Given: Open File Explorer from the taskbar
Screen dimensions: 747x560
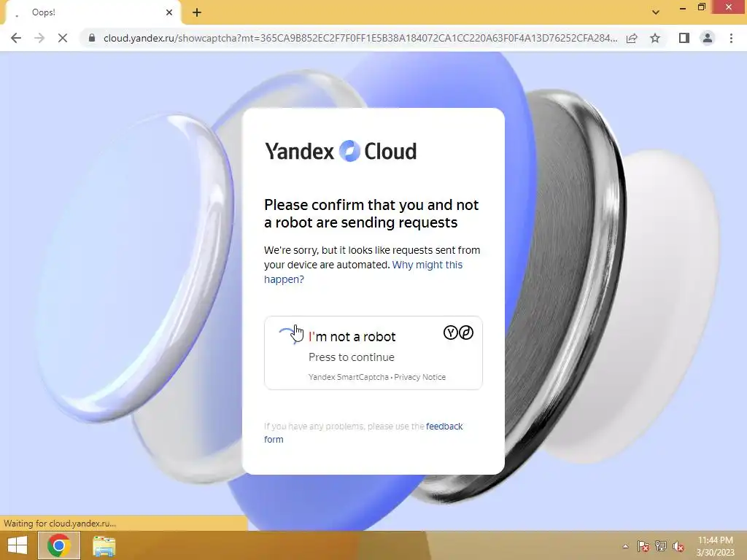Looking at the screenshot, I should 104,545.
